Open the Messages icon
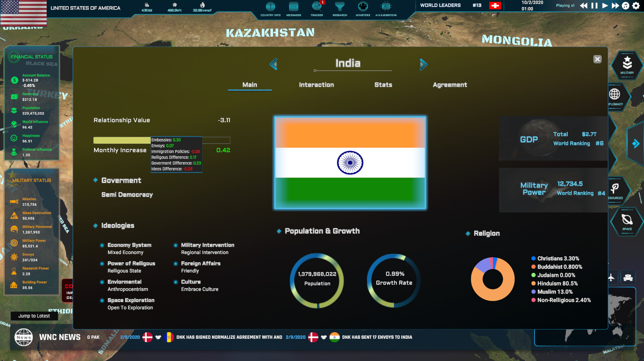Image resolution: width=644 pixels, height=361 pixels. click(293, 7)
